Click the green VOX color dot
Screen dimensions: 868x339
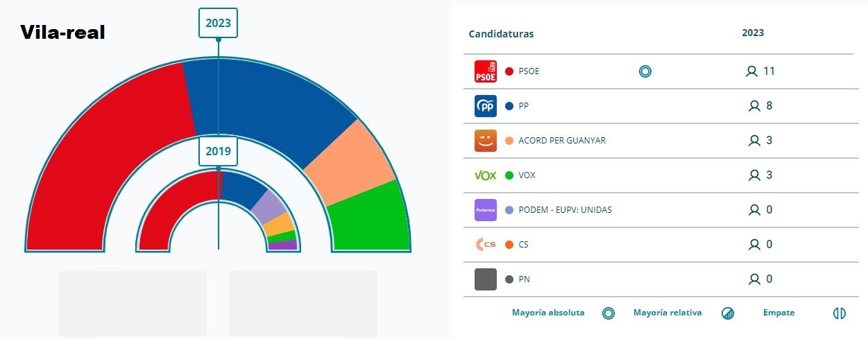tap(509, 175)
